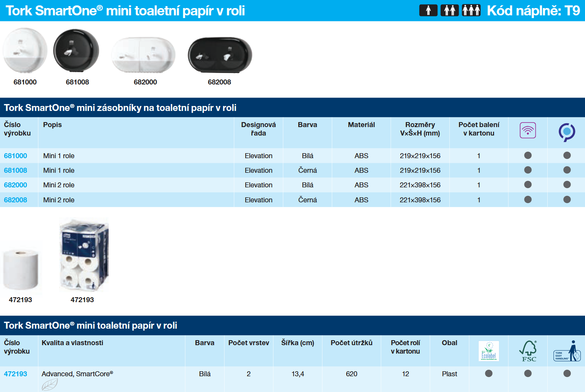Click the three-person traffic icon in header
585x392 pixels.
[x=471, y=10]
